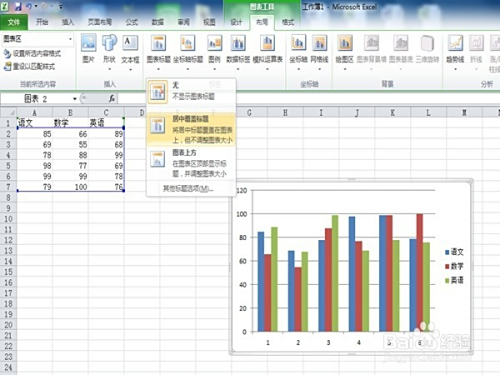
Task: Click cell B4 with value 88
Action: point(70,155)
